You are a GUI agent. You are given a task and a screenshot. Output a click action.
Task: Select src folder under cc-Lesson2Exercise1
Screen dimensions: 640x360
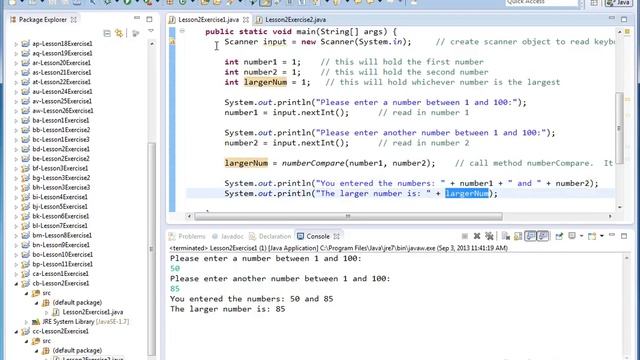47,341
